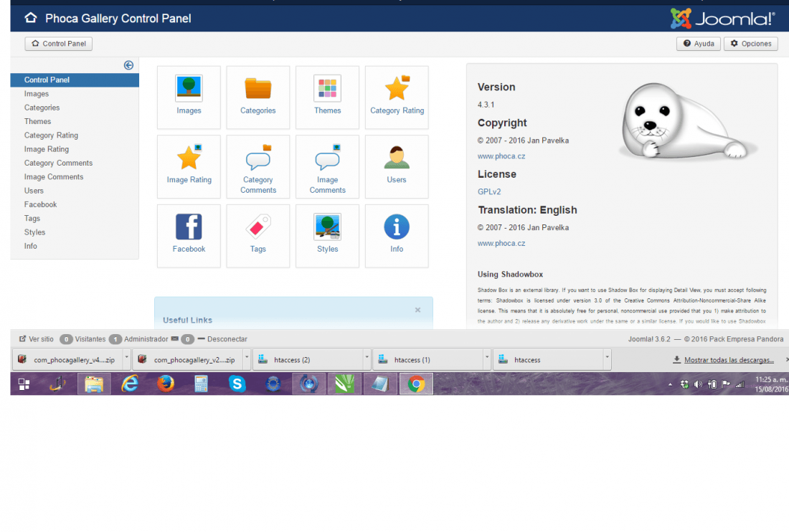Open dropdown for com_phocagallery_v4 zip download
Viewport: 789px width, 532px height.
click(127, 359)
